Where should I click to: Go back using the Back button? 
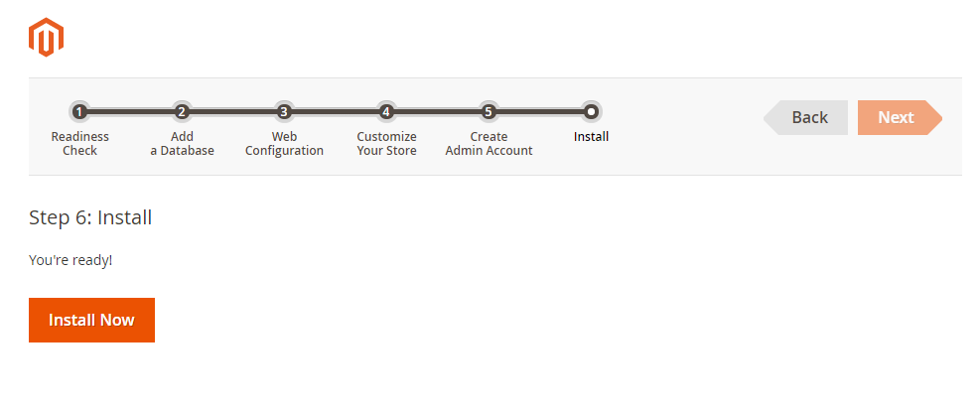pyautogui.click(x=807, y=117)
